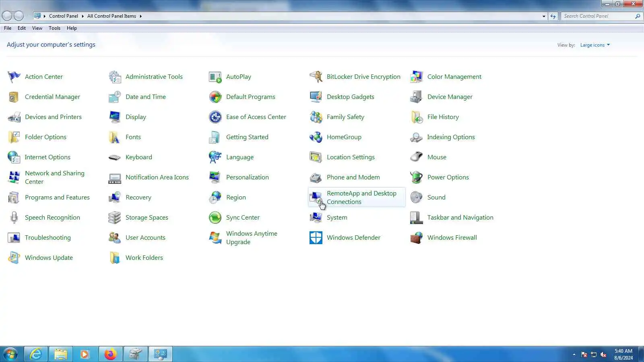Open the User Accounts link
The image size is (644, 362).
click(145, 238)
